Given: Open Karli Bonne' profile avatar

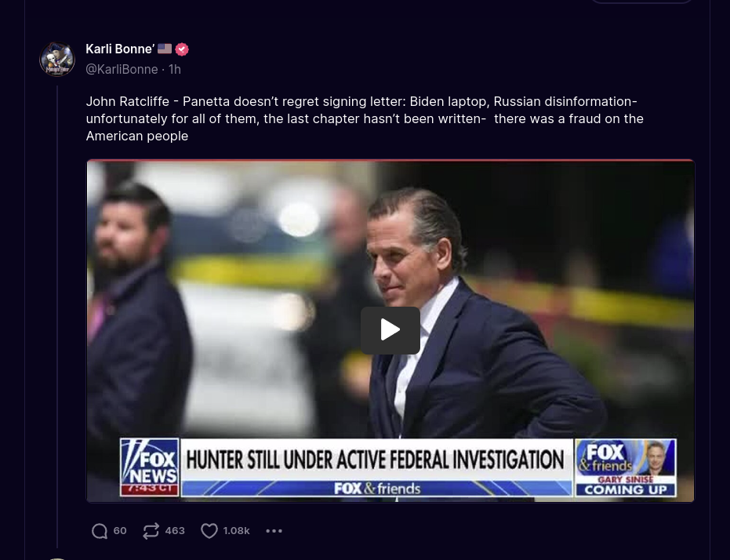Looking at the screenshot, I should [x=56, y=59].
